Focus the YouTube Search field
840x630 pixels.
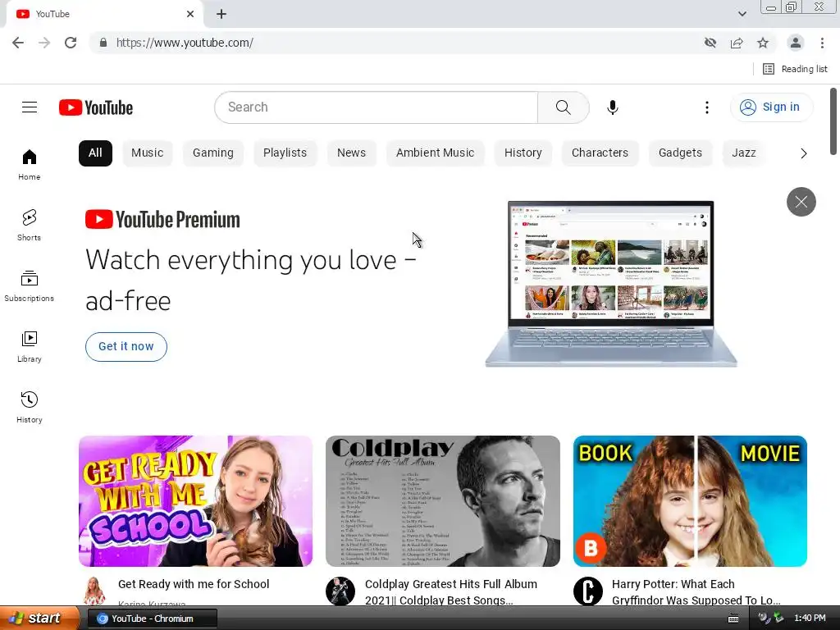(x=376, y=107)
